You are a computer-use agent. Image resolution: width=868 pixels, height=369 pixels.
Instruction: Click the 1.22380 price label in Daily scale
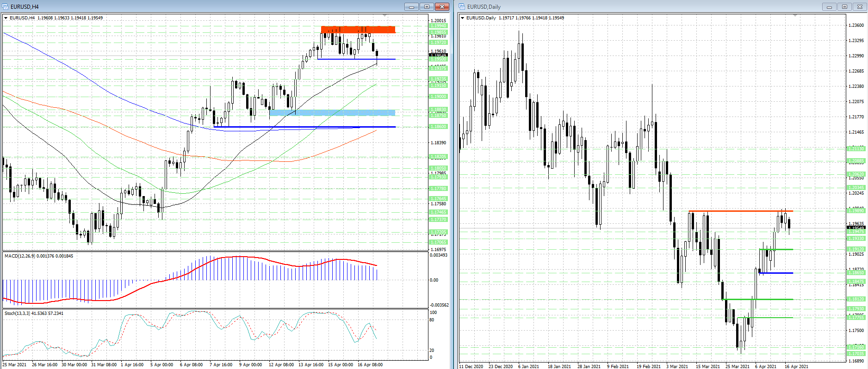point(856,86)
